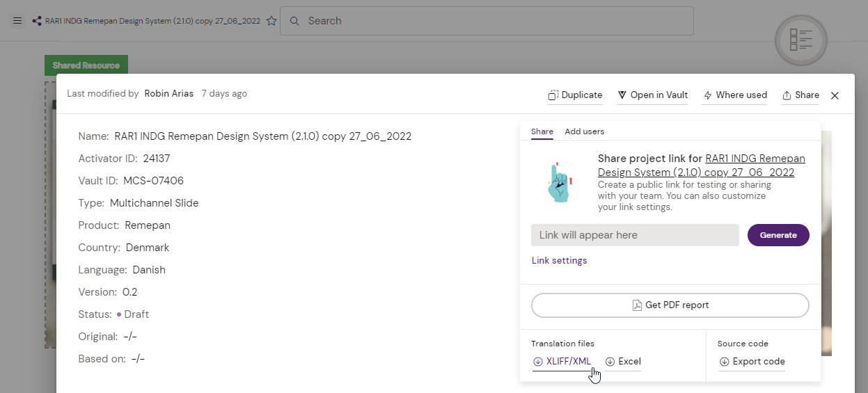Download XLIFF/XML translation file
The height and width of the screenshot is (393, 868).
point(562,361)
